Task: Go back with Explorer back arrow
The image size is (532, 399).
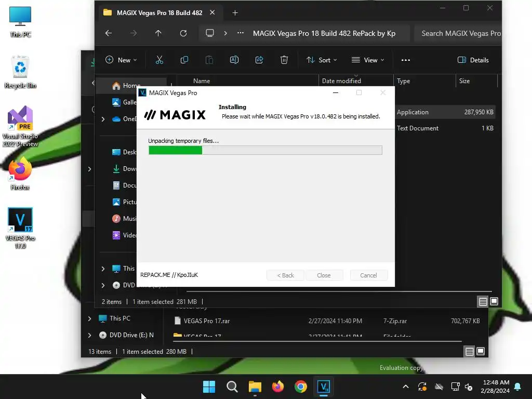Action: click(x=109, y=33)
